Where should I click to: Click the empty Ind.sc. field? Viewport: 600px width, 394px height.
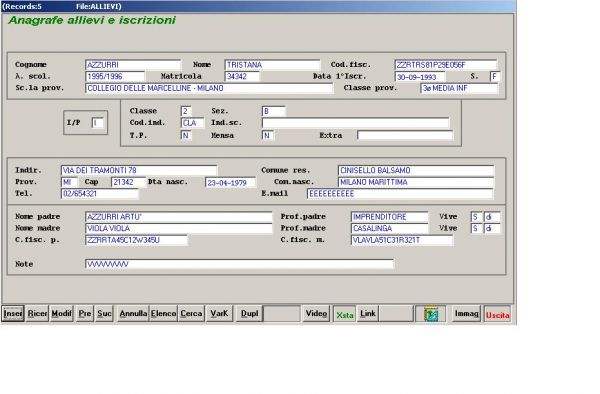(355, 123)
